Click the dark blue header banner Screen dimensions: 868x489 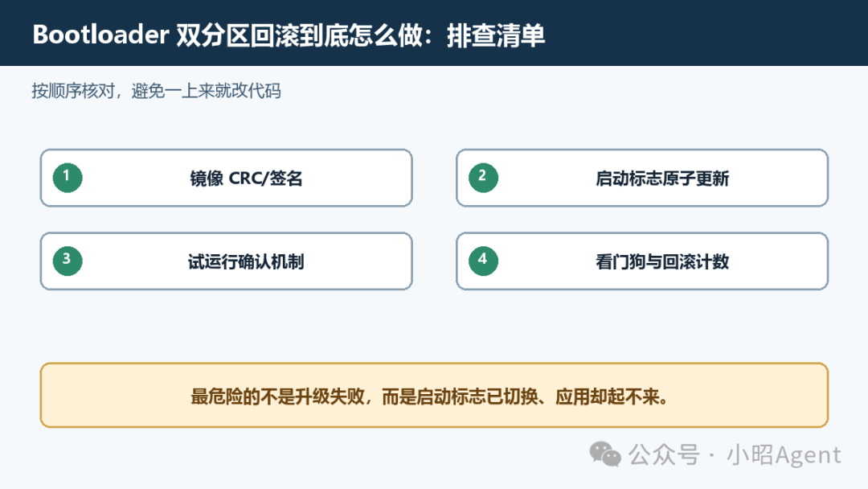point(434,33)
